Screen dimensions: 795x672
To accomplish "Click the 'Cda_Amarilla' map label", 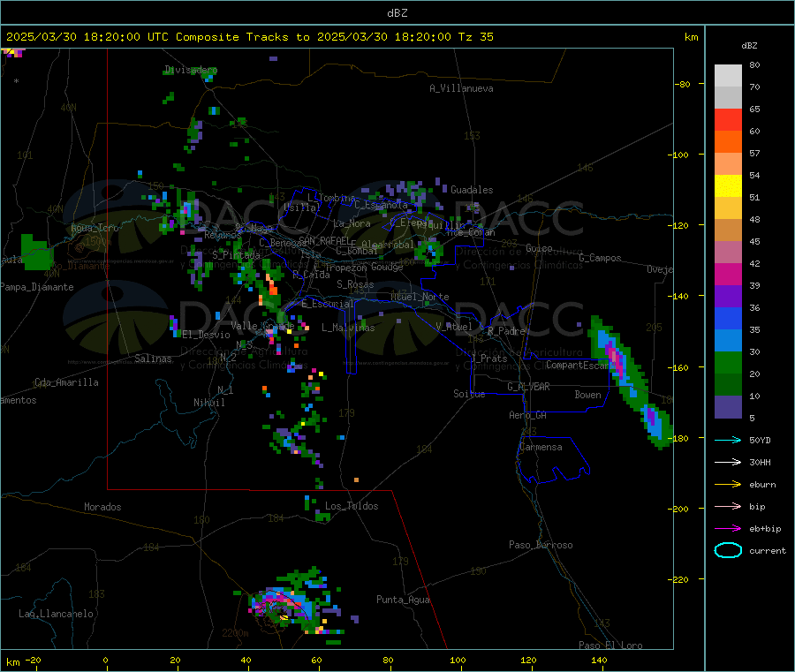I will click(x=66, y=382).
